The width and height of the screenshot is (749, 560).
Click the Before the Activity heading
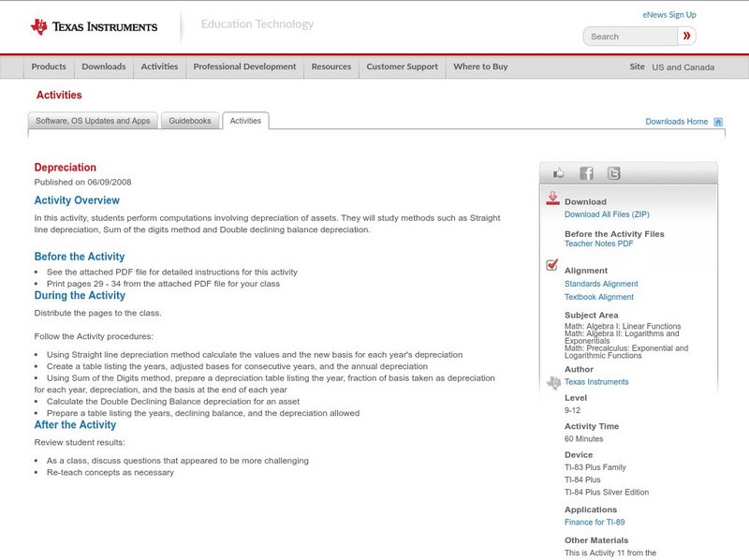pos(80,257)
